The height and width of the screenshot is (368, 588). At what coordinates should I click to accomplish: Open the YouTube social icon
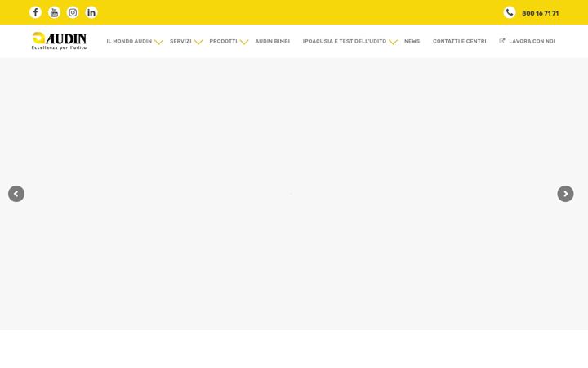[x=54, y=12]
